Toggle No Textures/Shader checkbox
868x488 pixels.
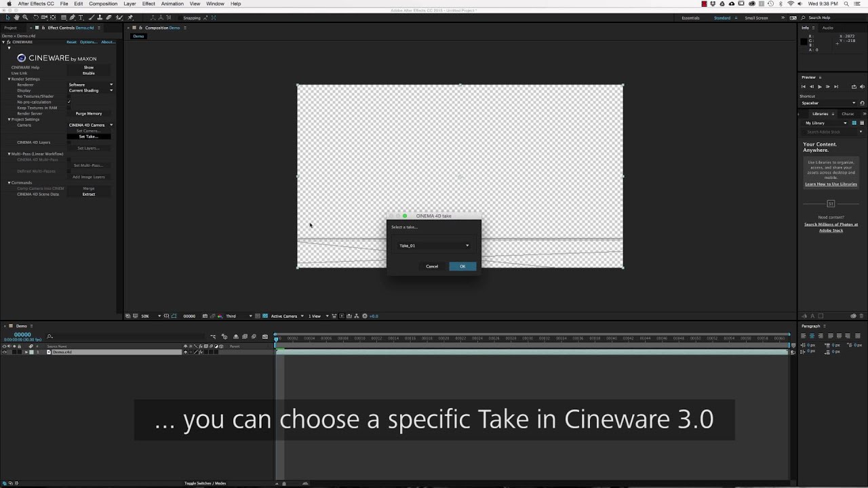pos(69,96)
